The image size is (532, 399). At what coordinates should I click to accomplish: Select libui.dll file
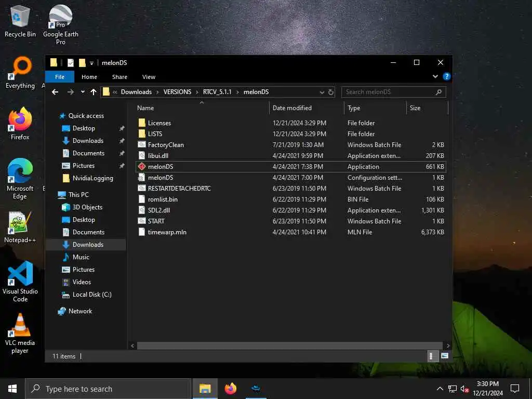click(x=291, y=156)
